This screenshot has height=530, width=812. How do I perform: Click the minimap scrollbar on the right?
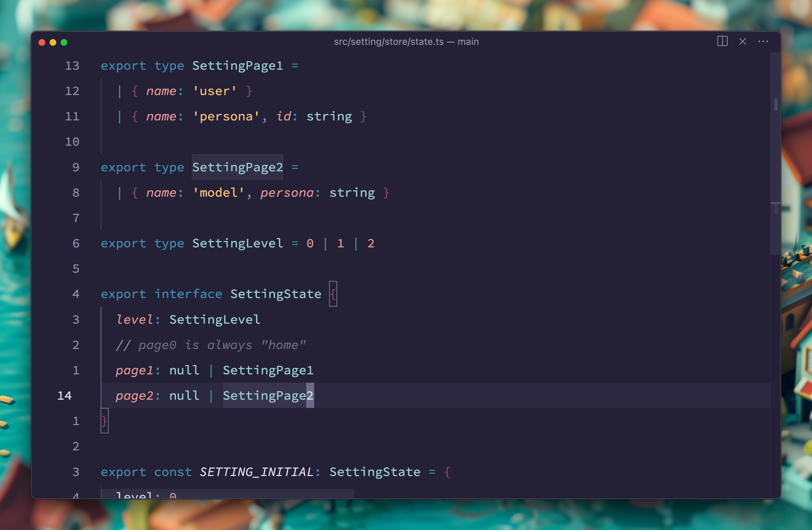click(x=776, y=153)
